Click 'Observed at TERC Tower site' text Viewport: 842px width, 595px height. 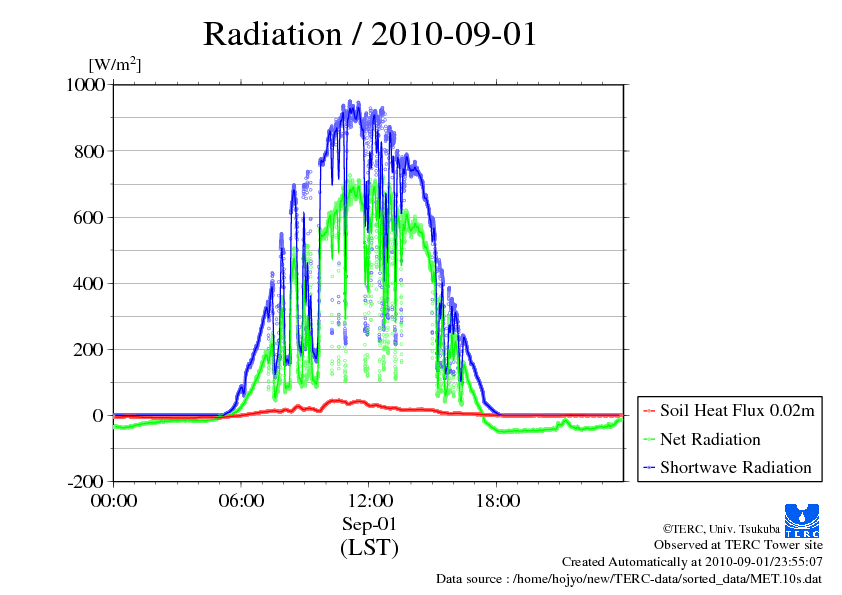738,545
